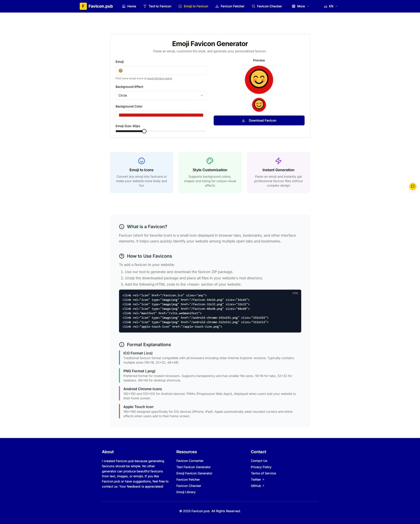The height and width of the screenshot is (524, 420).
Task: Click the info icon beside What is a Favicon
Action: pyautogui.click(x=121, y=227)
